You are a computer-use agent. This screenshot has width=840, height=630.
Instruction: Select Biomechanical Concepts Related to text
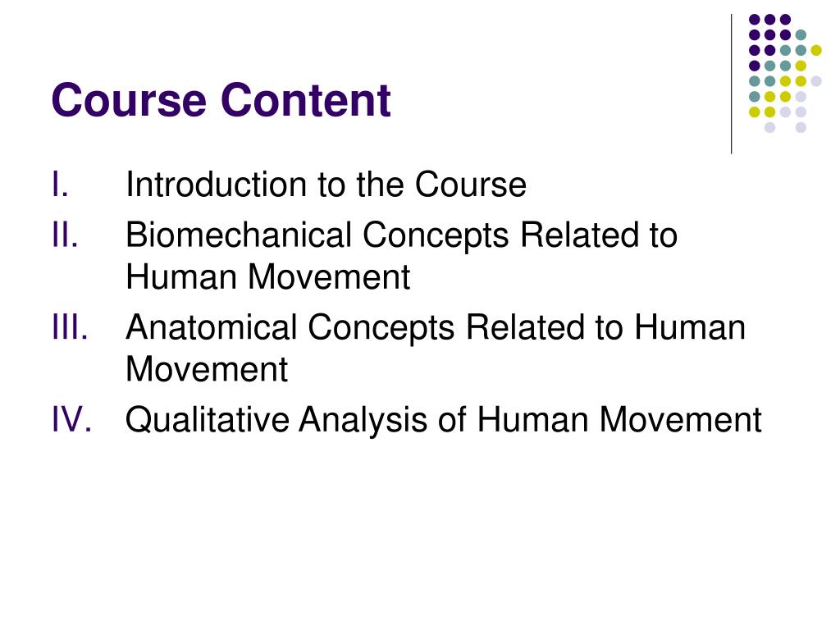[x=402, y=235]
